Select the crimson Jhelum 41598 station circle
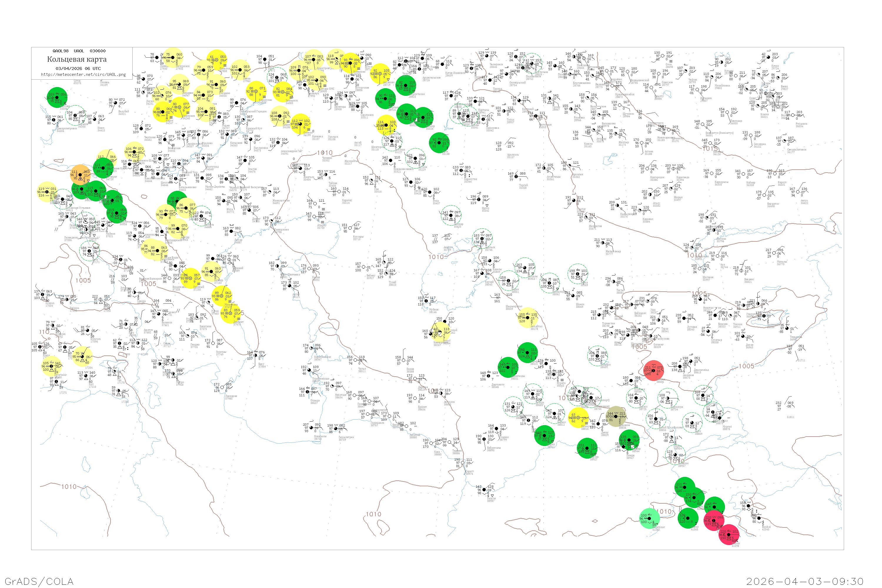Screen dimensions: 882x588 coord(729,535)
